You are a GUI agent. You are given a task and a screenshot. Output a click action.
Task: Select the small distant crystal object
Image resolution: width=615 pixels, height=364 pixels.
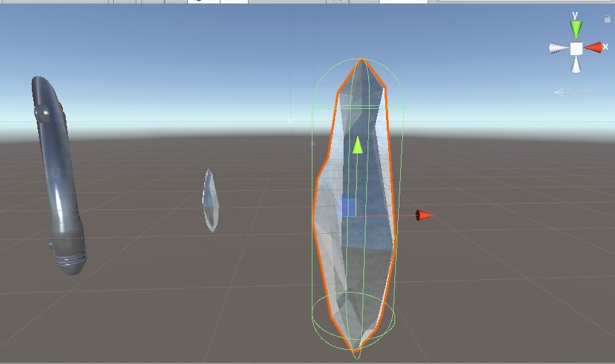click(210, 201)
